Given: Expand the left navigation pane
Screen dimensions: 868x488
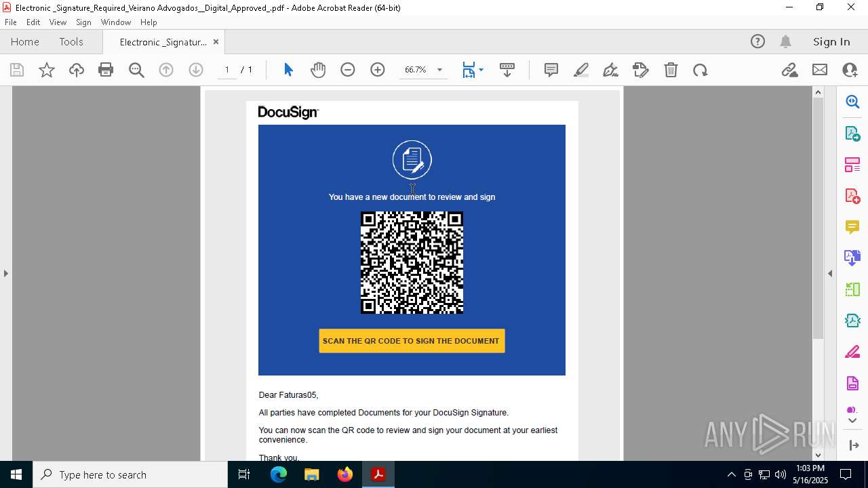Looking at the screenshot, I should (6, 273).
